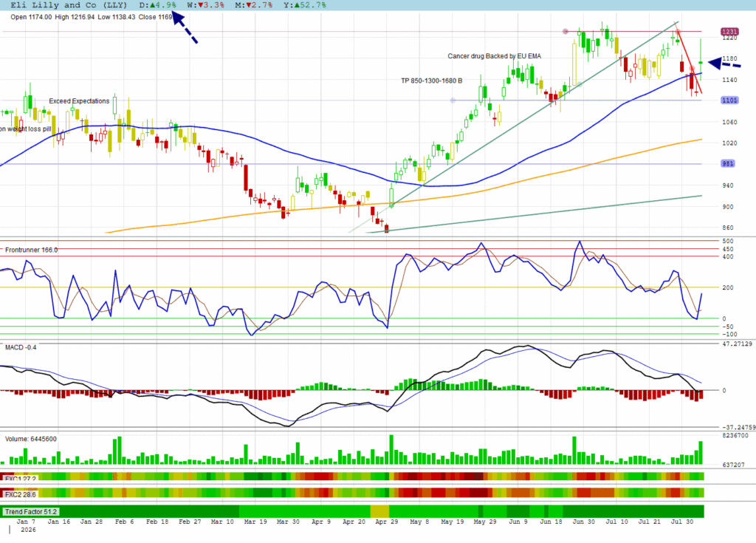Click the MACD -0.4 indicator label
Viewport: 756px width, 543px height.
(21, 347)
